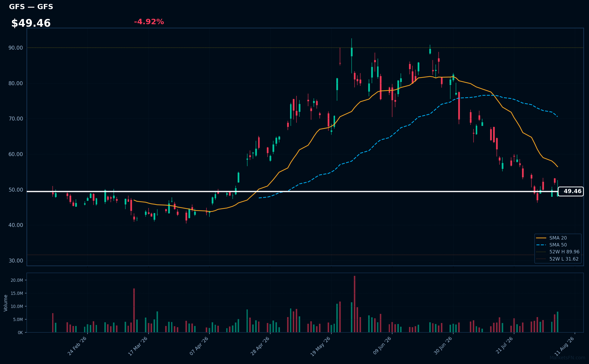Click the 15.0M volume axis label
Viewport: 589px width, 364px height.
[x=17, y=293]
